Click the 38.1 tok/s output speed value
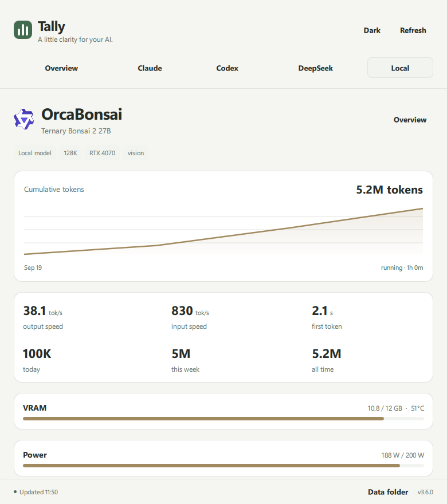Image resolution: width=447 pixels, height=504 pixels. point(43,311)
